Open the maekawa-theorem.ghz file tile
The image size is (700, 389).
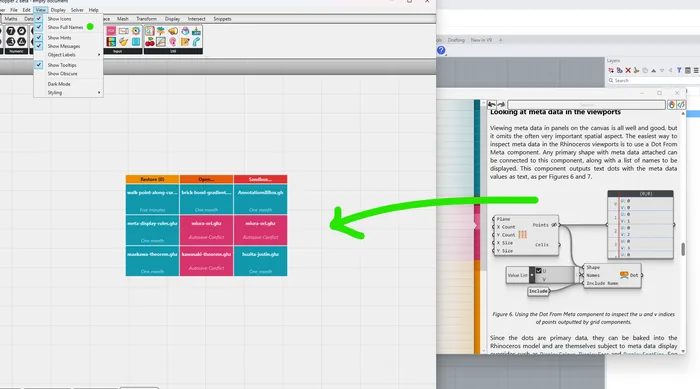click(x=152, y=261)
